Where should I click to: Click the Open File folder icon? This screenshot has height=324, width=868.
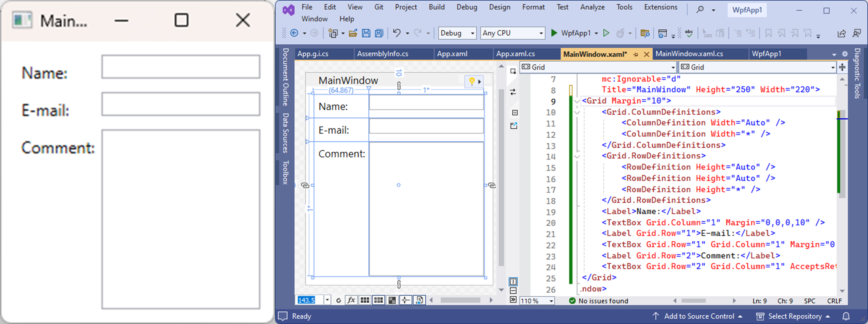point(353,33)
